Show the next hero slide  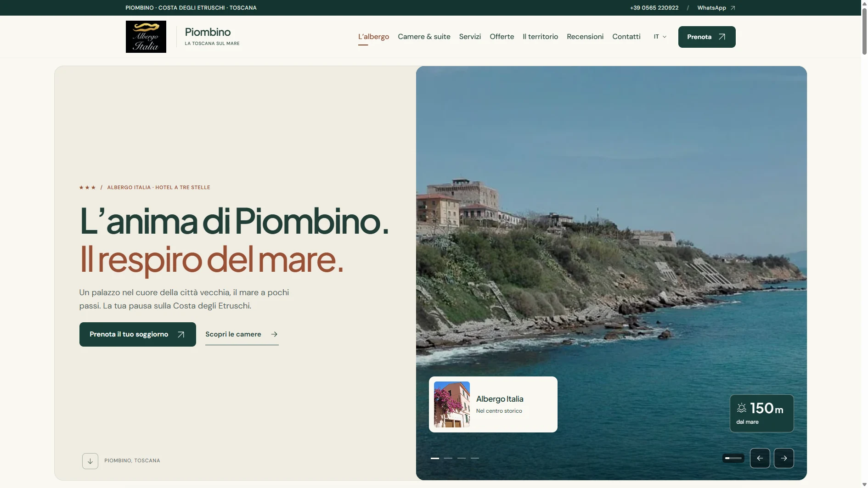(x=783, y=458)
